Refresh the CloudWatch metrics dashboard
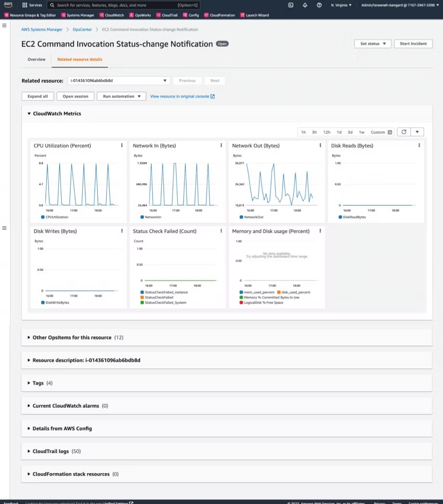 404,132
